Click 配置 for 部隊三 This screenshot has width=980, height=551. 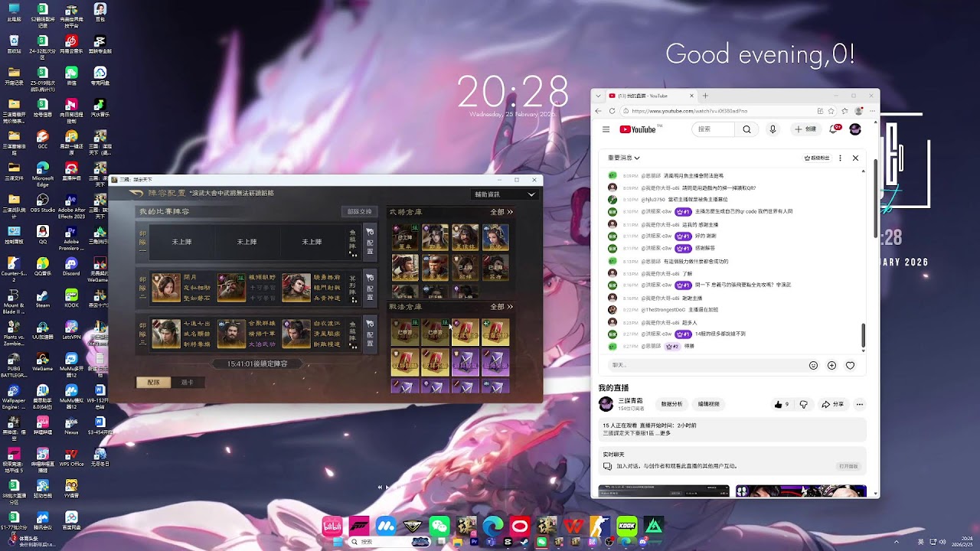click(x=370, y=334)
